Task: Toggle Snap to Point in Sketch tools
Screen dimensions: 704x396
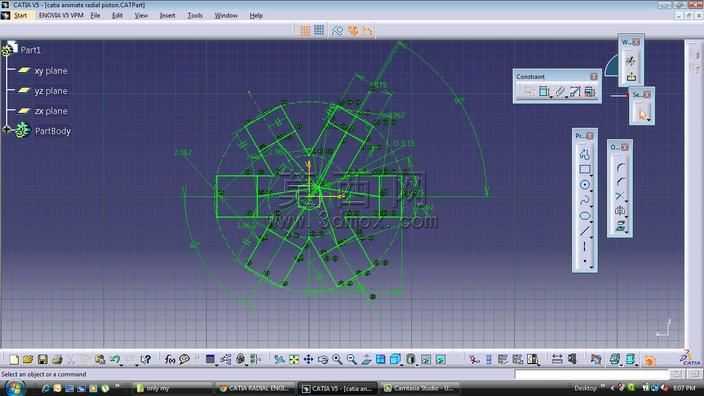Action: click(x=319, y=31)
